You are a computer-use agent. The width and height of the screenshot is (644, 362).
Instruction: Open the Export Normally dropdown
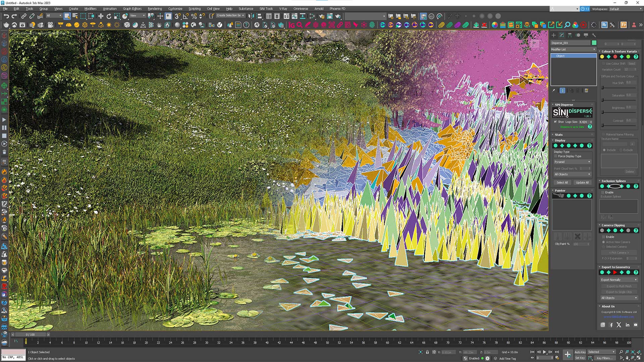click(619, 280)
